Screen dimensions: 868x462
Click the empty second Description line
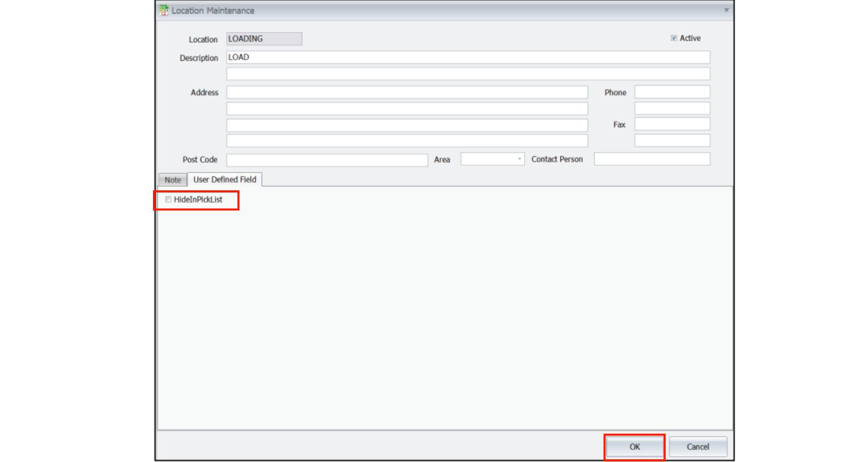pos(468,74)
